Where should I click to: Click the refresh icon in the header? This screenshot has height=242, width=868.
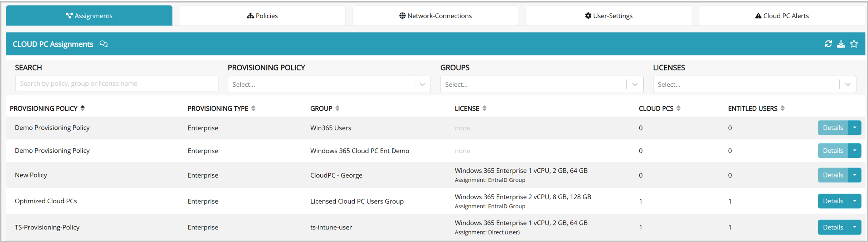pyautogui.click(x=828, y=44)
